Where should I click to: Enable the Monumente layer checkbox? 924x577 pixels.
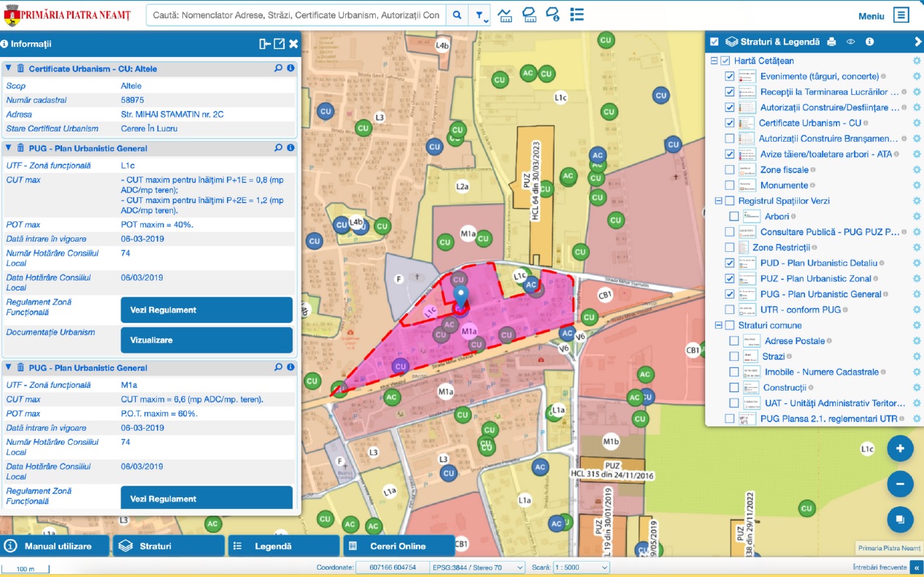click(x=730, y=186)
